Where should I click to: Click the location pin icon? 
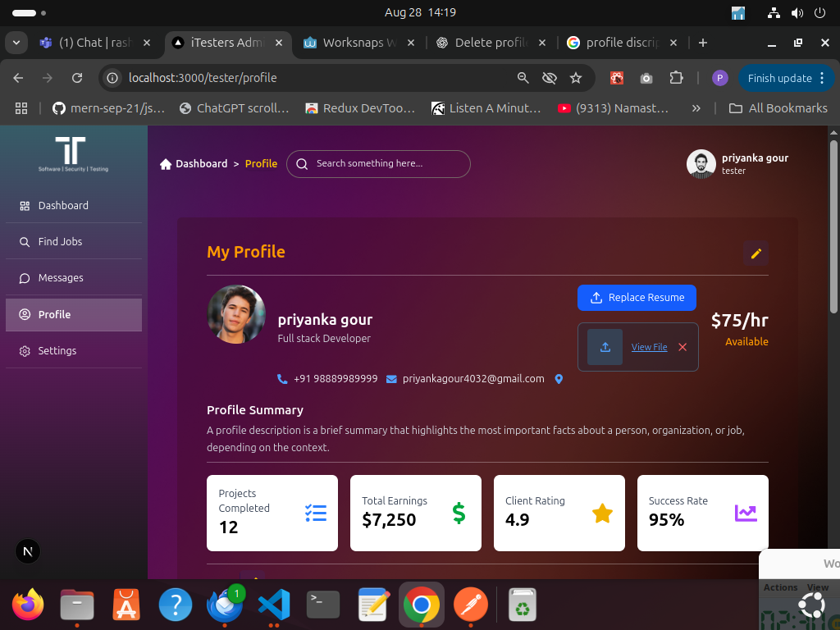pyautogui.click(x=559, y=379)
